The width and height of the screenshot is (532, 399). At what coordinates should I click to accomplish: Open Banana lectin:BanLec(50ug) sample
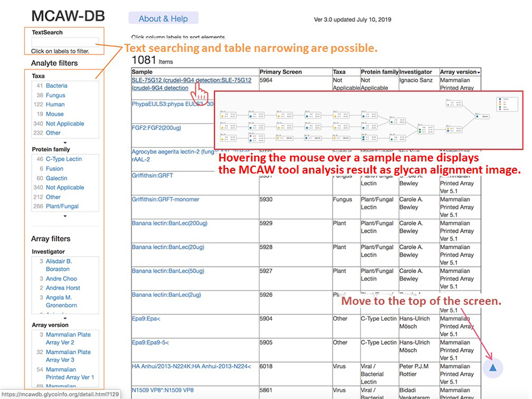coord(168,271)
